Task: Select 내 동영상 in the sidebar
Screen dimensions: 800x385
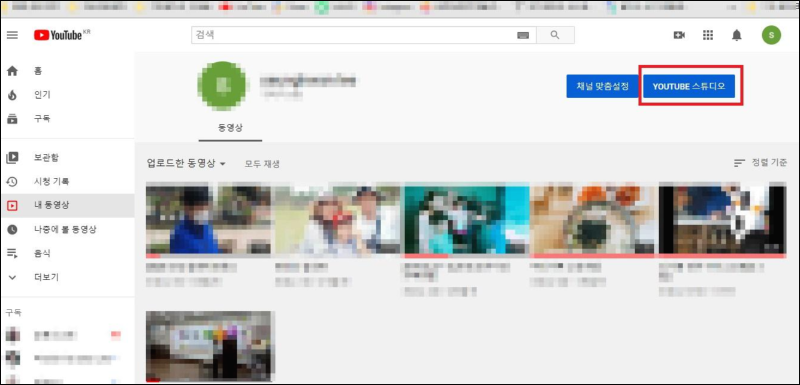Action: point(67,206)
